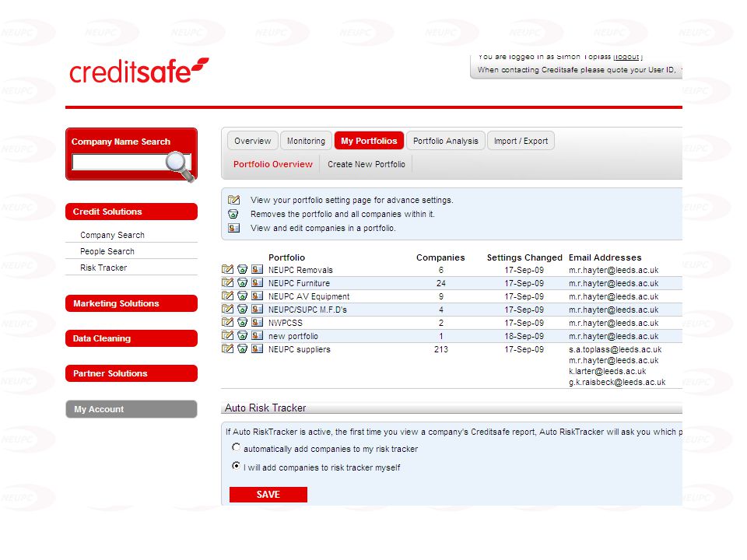Open the Marketing Solutions section
Image resolution: width=747 pixels, height=560 pixels.
pos(132,303)
